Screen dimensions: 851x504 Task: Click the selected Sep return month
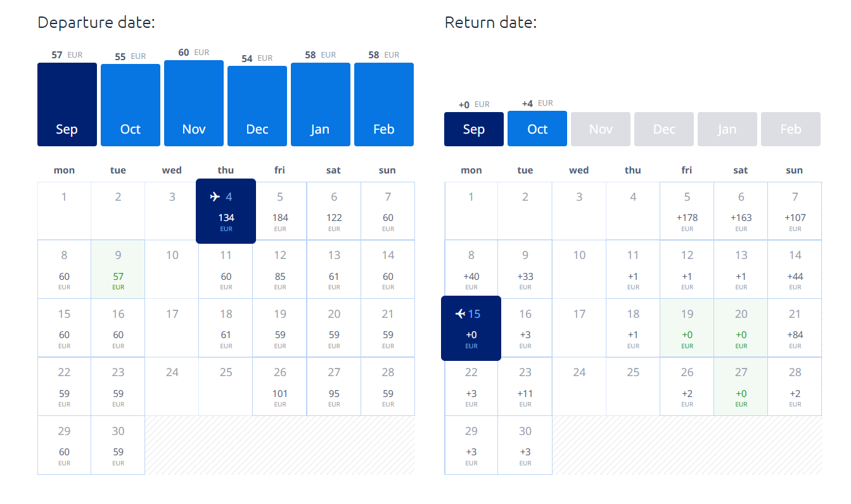pyautogui.click(x=474, y=129)
